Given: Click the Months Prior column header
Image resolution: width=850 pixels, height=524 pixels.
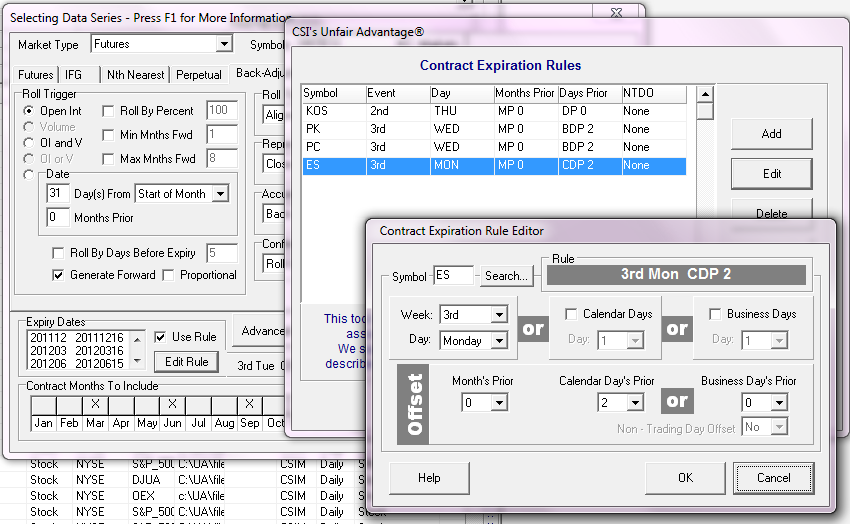Looking at the screenshot, I should (x=526, y=93).
